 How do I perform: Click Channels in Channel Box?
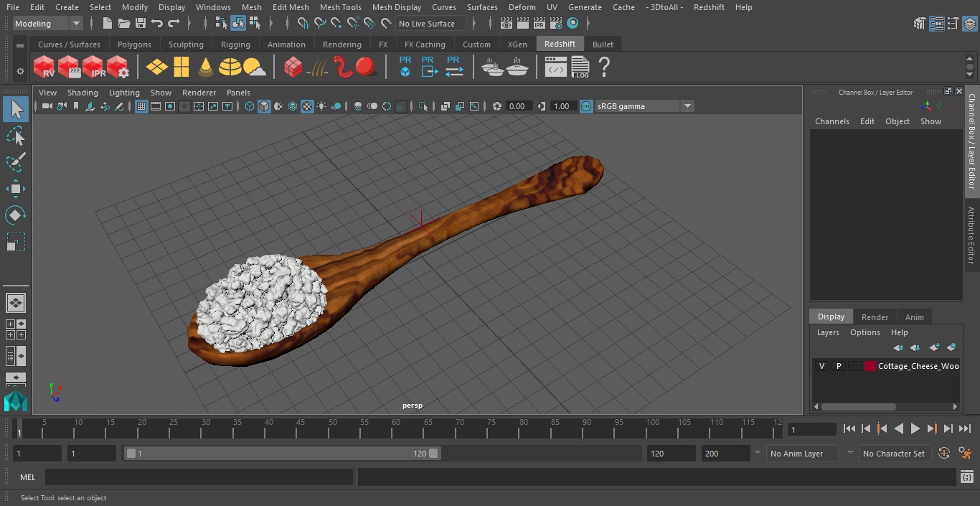(x=831, y=121)
